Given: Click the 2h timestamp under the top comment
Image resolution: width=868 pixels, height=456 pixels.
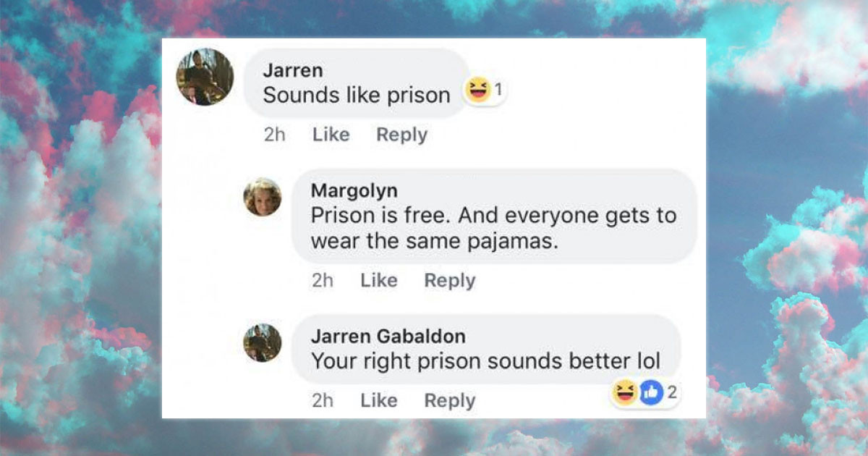Looking at the screenshot, I should pyautogui.click(x=275, y=135).
